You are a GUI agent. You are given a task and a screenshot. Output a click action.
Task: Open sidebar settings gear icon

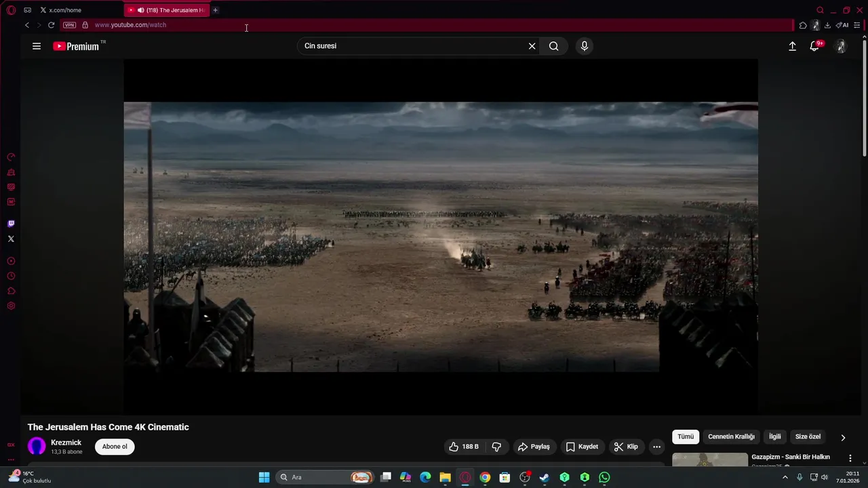tap(11, 306)
